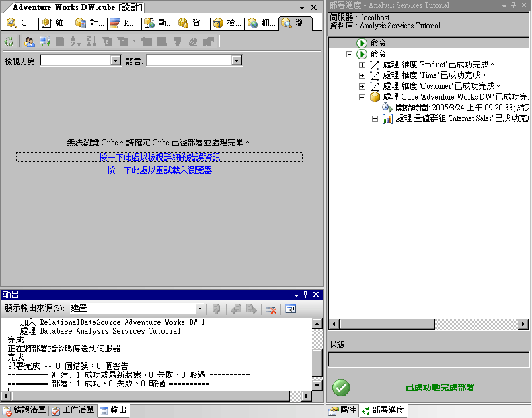Viewport: 532px width, 418px height.
Task: Click the cube icon beside 'Adventure Works DW'
Action: click(375, 97)
